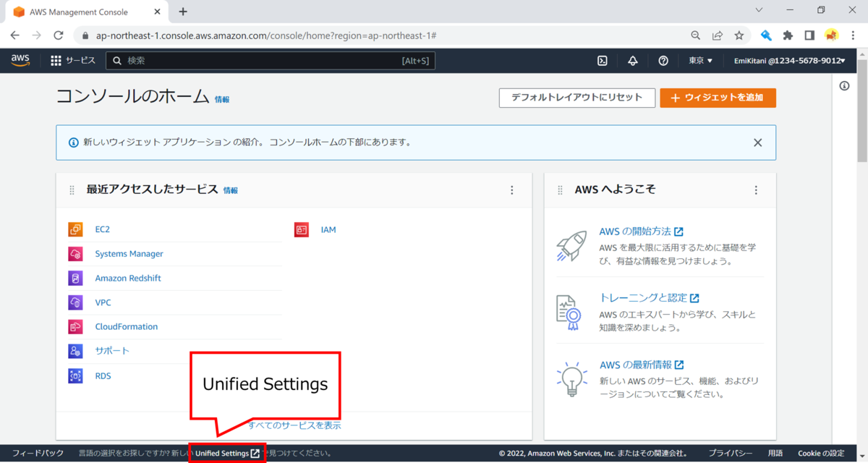Open the IAM link
This screenshot has height=463, width=868.
(328, 229)
